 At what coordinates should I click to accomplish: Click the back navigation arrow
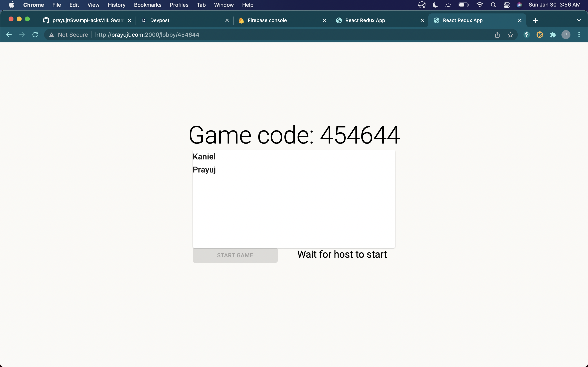[9, 35]
